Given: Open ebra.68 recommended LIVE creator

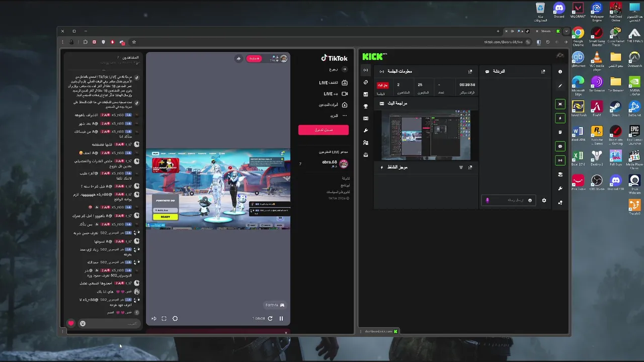Looking at the screenshot, I should point(324,163).
